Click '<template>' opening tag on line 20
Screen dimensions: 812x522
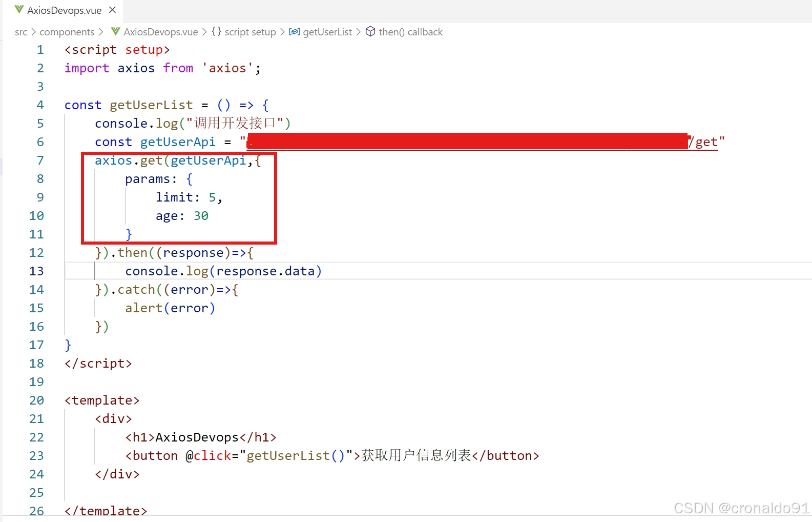pos(102,400)
